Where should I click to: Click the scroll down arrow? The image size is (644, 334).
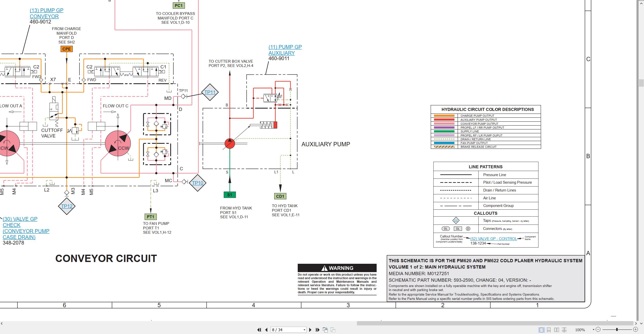[x=641, y=323]
